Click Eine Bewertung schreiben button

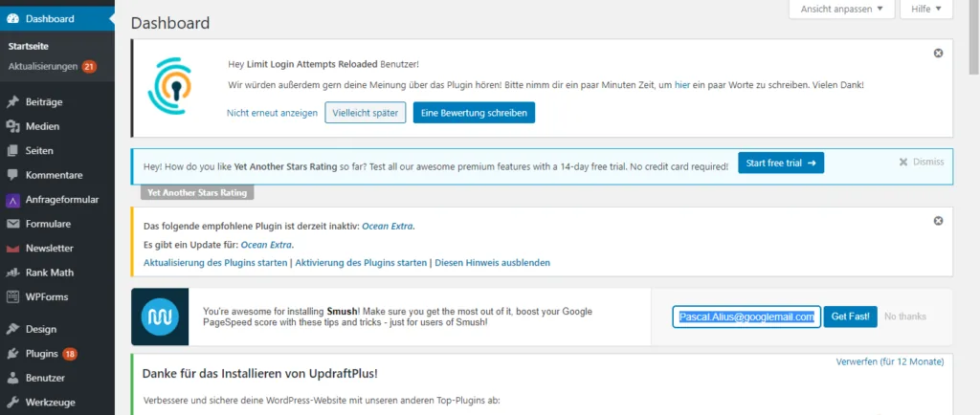[474, 113]
